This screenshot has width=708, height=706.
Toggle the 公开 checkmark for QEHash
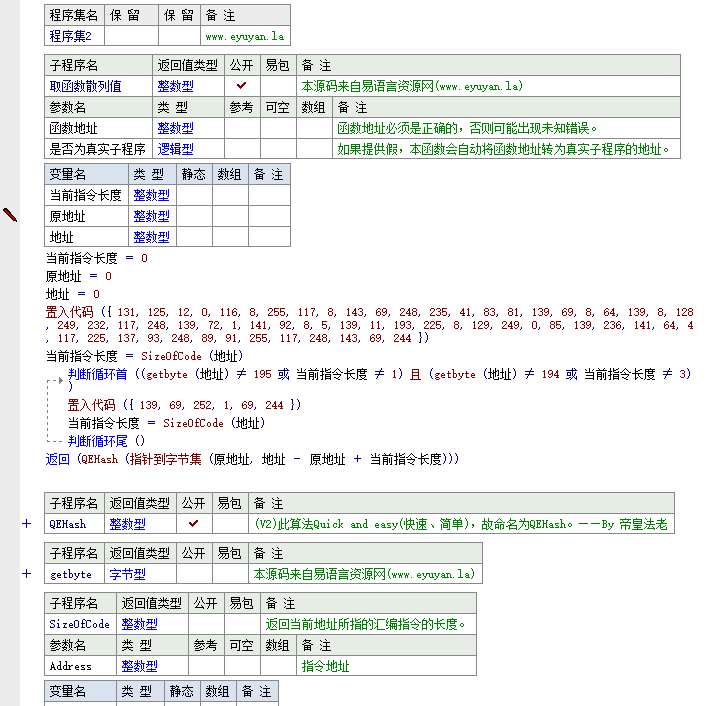click(194, 524)
